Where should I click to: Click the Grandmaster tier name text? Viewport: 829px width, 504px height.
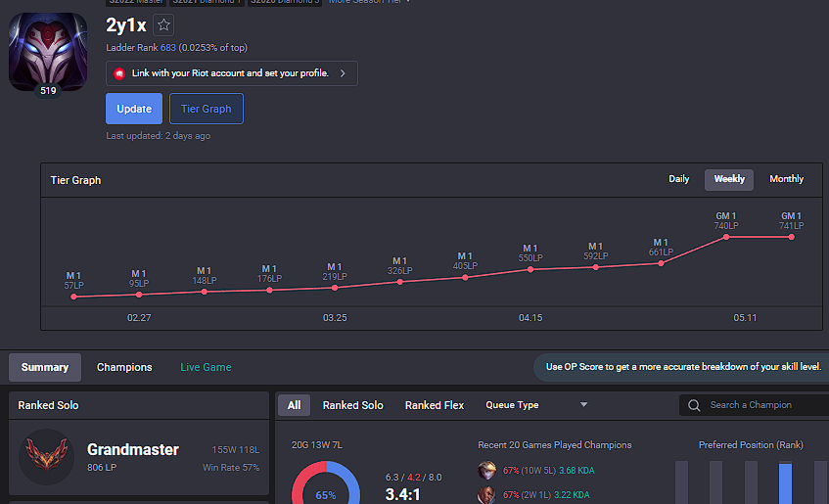133,449
